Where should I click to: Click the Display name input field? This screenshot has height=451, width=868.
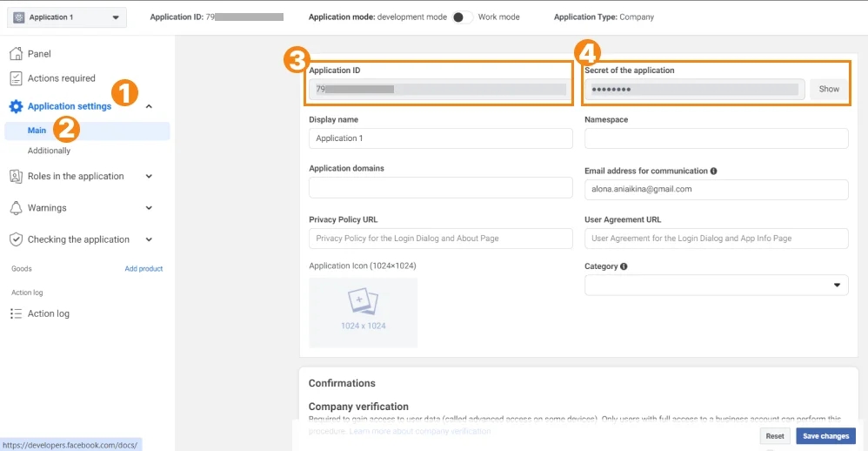coord(441,138)
